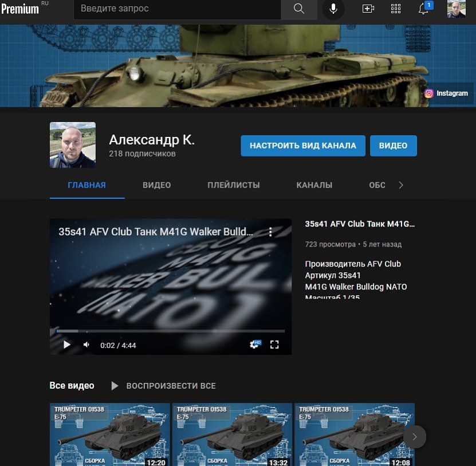
Task: Click the 'Все видео' section heading
Action: click(x=72, y=386)
